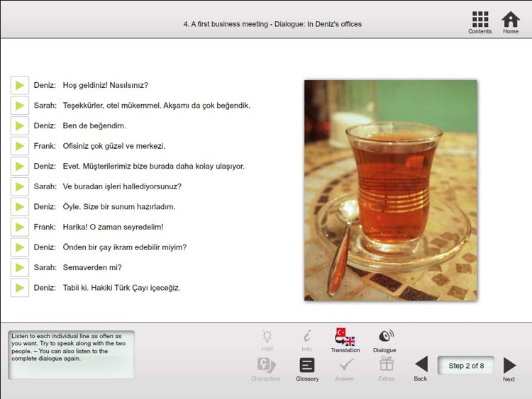This screenshot has height=399, width=532.
Task: Open the Contents grid icon
Action: click(480, 23)
